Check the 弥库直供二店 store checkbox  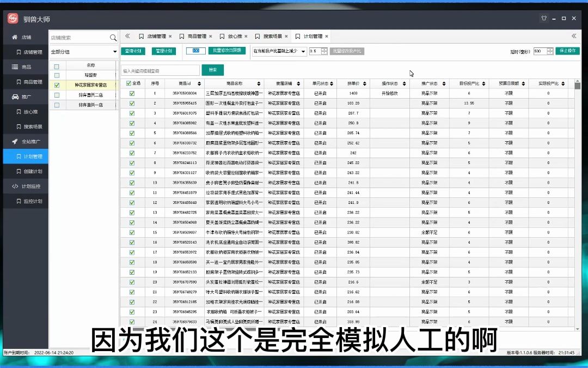coord(57,95)
